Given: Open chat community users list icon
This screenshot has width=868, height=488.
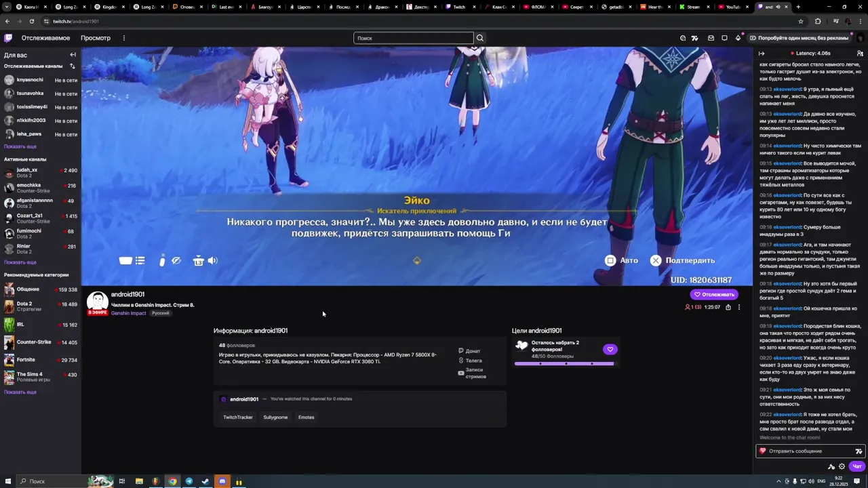Looking at the screenshot, I should point(860,53).
